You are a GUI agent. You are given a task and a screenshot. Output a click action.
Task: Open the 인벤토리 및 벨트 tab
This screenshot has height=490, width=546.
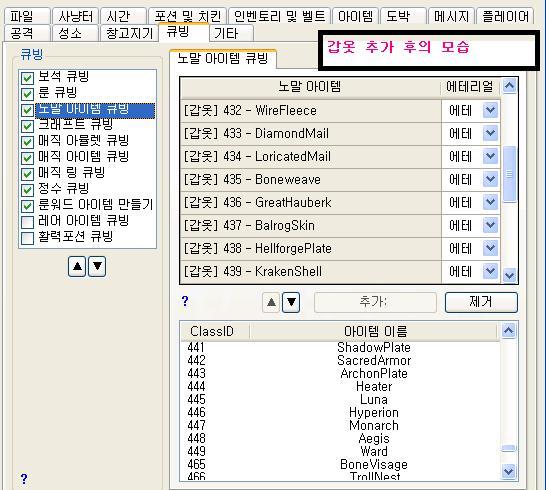click(279, 16)
